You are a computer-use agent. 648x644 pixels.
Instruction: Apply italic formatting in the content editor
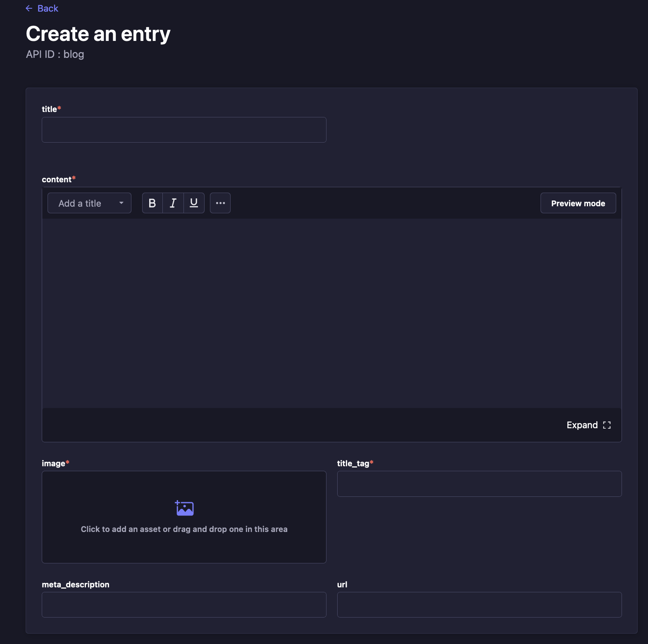[173, 203]
